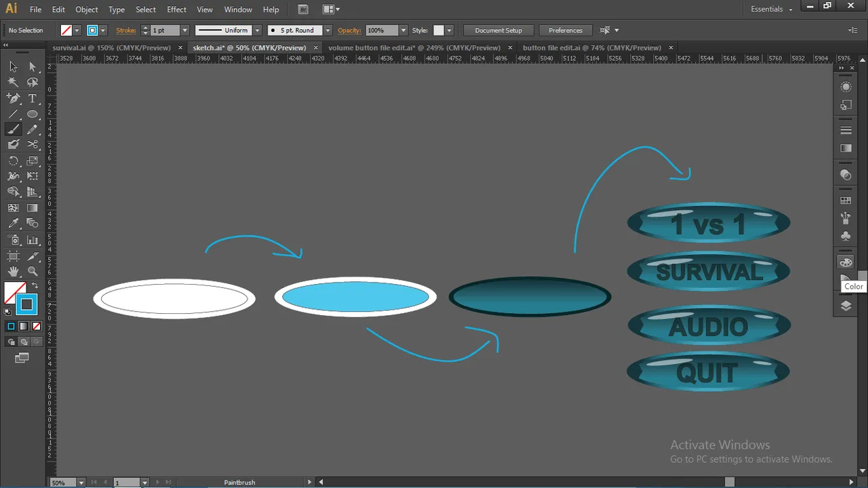Open the Layers panel icon

click(846, 306)
